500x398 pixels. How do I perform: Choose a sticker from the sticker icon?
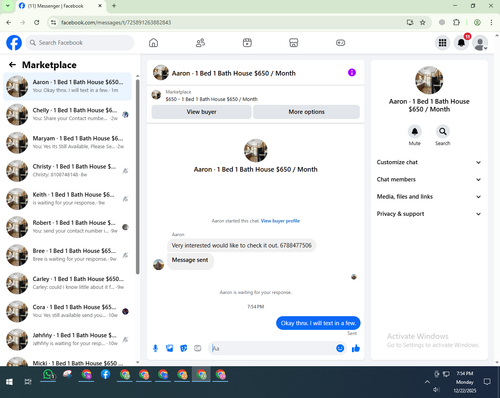183,348
